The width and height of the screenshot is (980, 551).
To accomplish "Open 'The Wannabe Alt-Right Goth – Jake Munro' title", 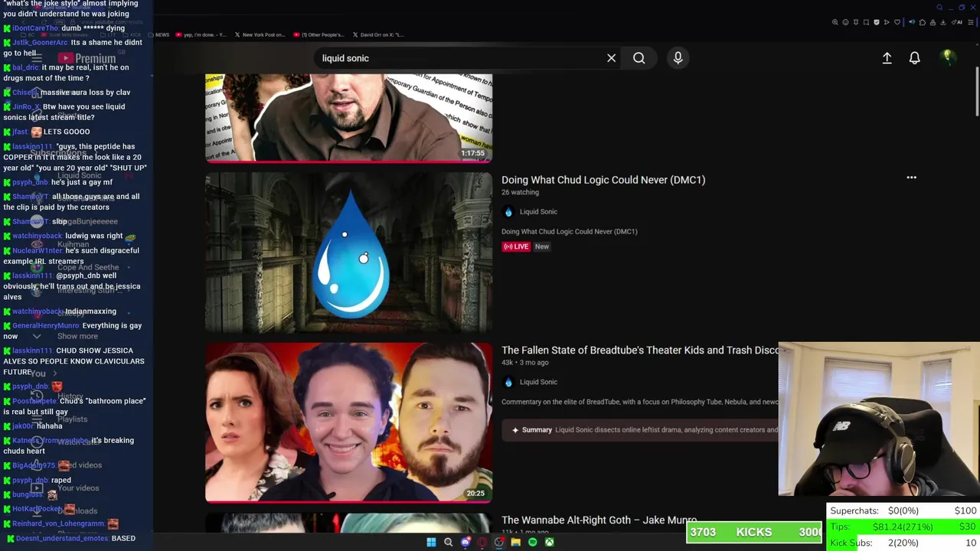I will pos(599,520).
